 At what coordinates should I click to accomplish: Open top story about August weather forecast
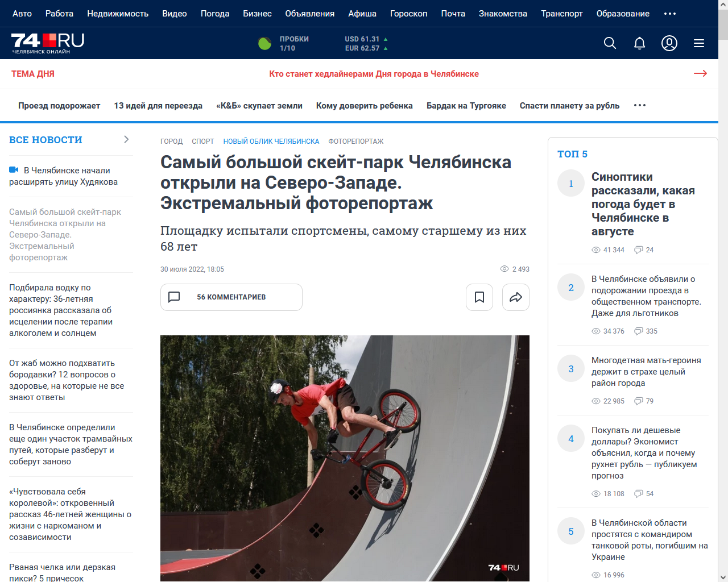pos(643,204)
